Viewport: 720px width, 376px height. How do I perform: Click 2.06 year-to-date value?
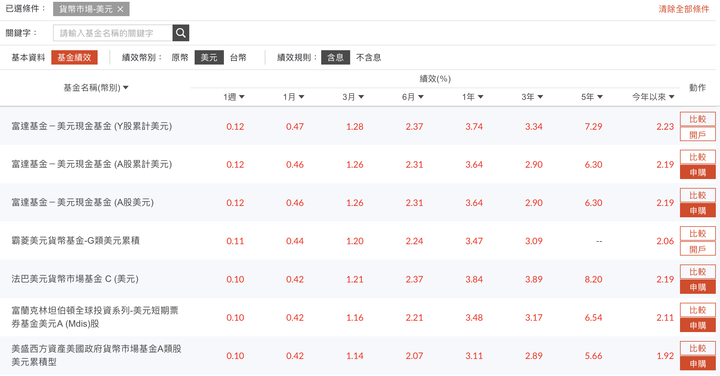click(x=665, y=241)
